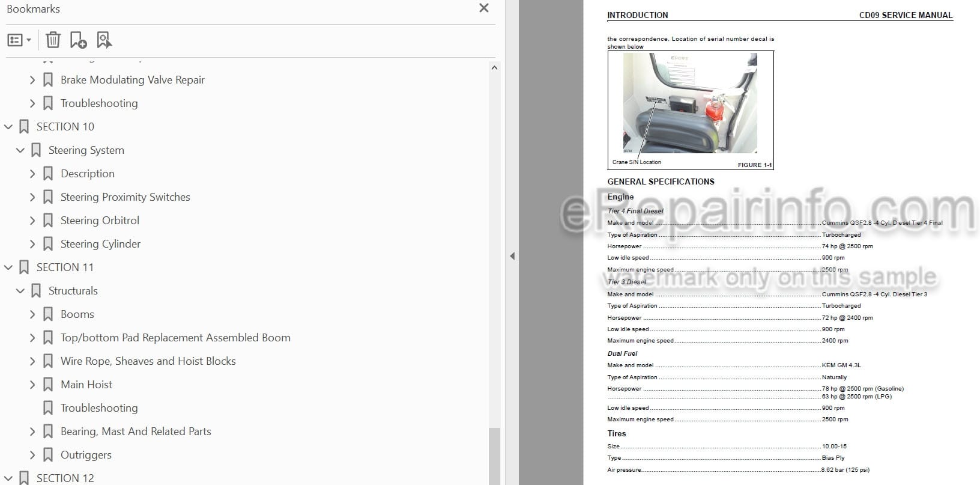Select Steering Orbitrol bookmark
This screenshot has width=980, height=485.
point(100,221)
